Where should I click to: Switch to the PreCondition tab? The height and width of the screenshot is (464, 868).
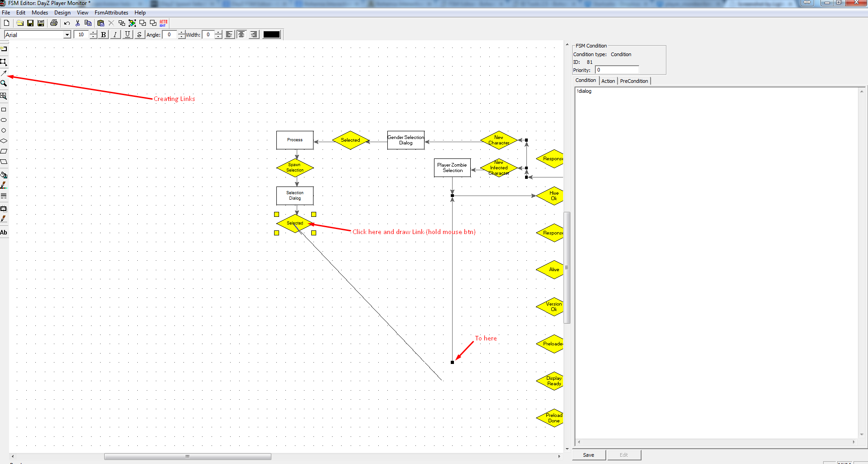pyautogui.click(x=634, y=81)
